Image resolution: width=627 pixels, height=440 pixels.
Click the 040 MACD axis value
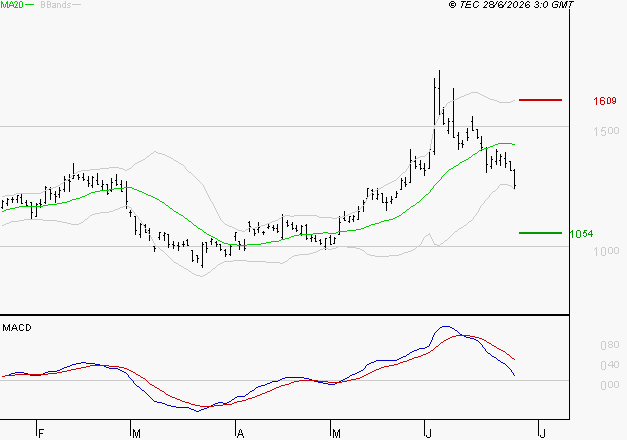pos(610,365)
